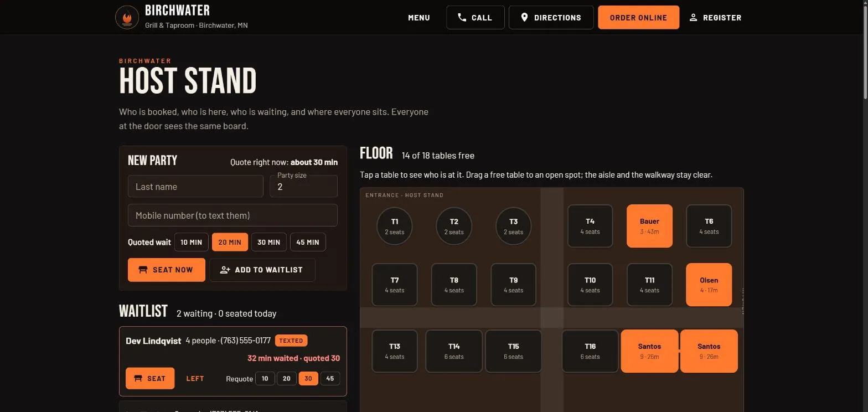Requote Dev Lindqvist to 10 minutes
Viewport: 868px width, 412px height.
click(265, 378)
